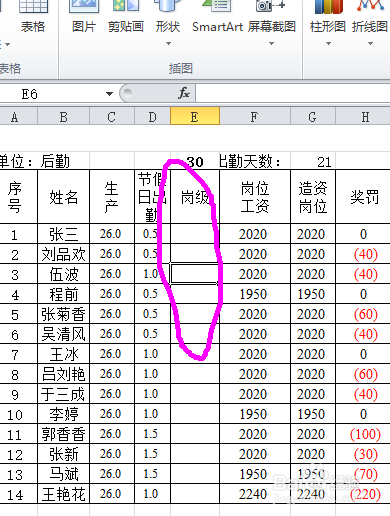Open the Name Box dropdown arrow
390x516 pixels.
click(x=109, y=94)
